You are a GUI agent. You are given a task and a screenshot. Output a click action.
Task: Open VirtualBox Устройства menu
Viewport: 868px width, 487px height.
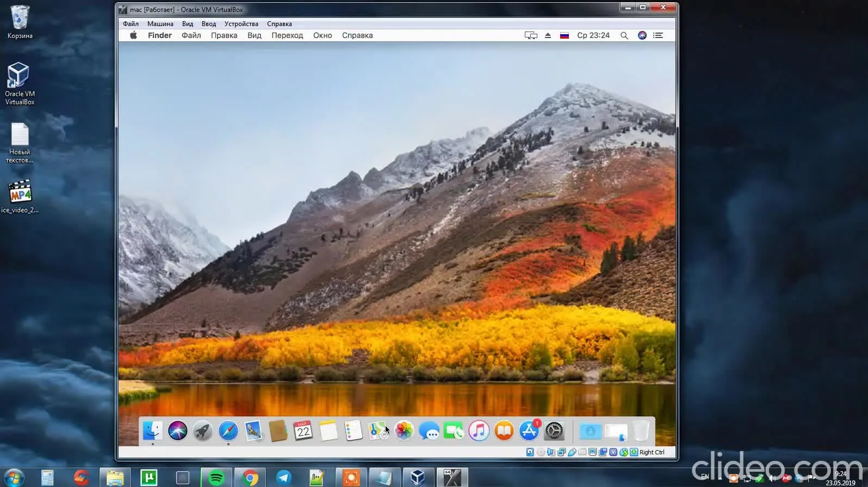(241, 24)
